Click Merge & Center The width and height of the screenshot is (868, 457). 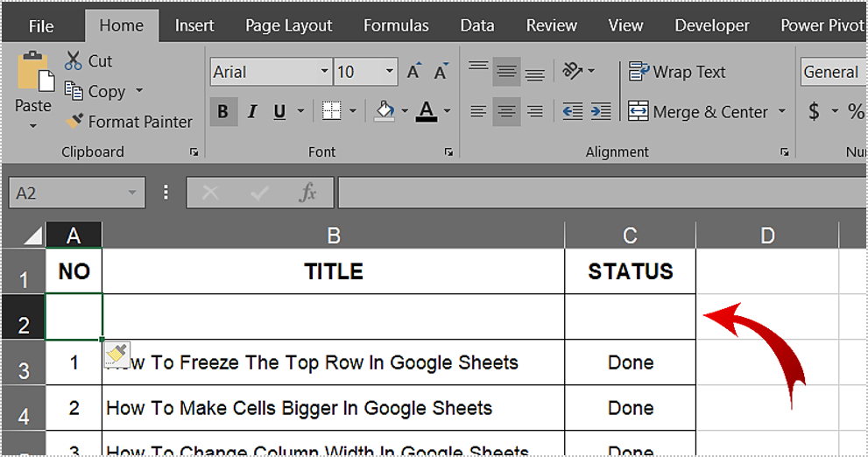[x=699, y=112]
